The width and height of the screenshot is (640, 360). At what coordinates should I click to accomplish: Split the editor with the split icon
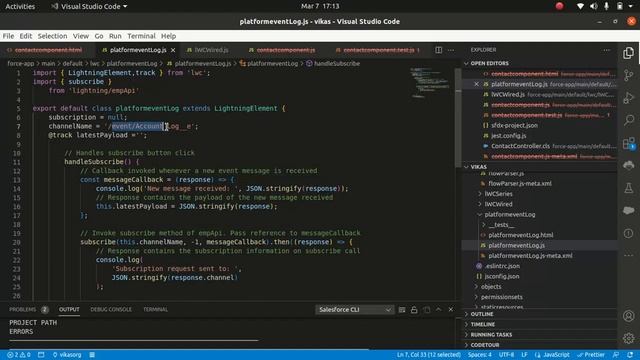click(x=438, y=50)
